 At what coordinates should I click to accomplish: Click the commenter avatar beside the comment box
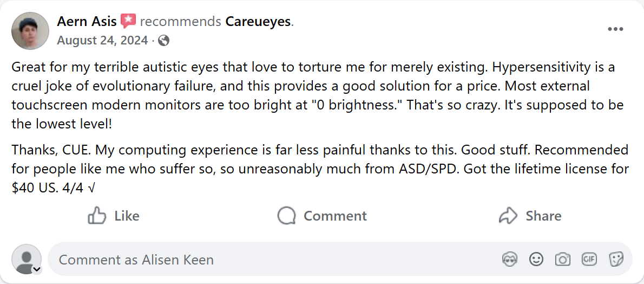[26, 259]
